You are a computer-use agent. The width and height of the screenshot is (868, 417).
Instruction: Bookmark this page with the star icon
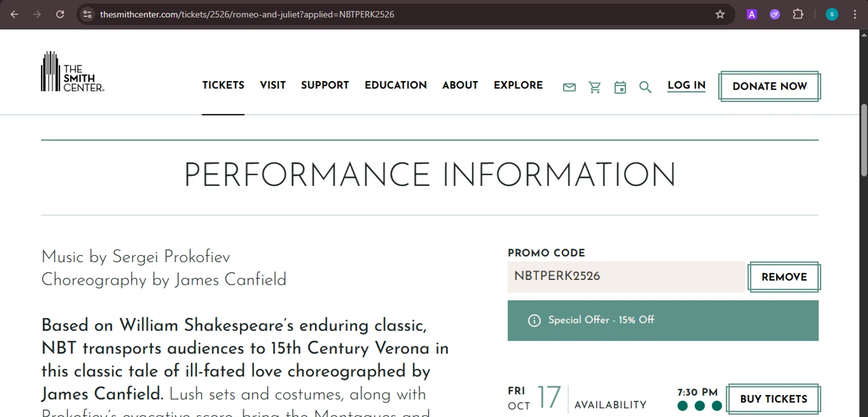pyautogui.click(x=720, y=14)
